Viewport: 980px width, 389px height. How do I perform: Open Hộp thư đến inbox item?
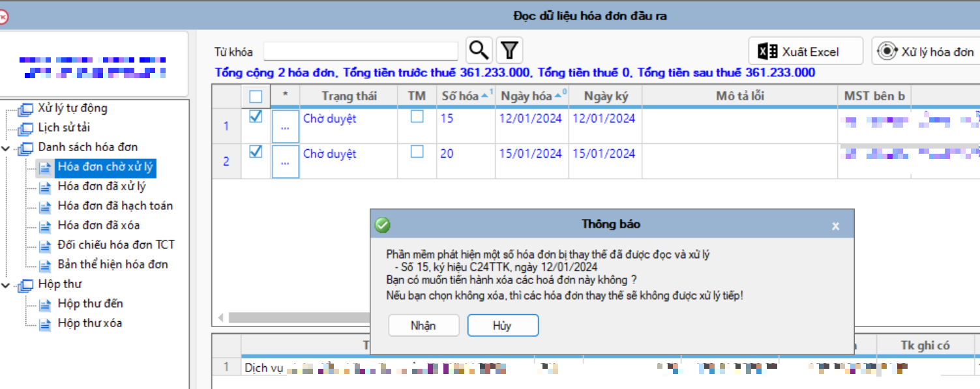pos(89,304)
